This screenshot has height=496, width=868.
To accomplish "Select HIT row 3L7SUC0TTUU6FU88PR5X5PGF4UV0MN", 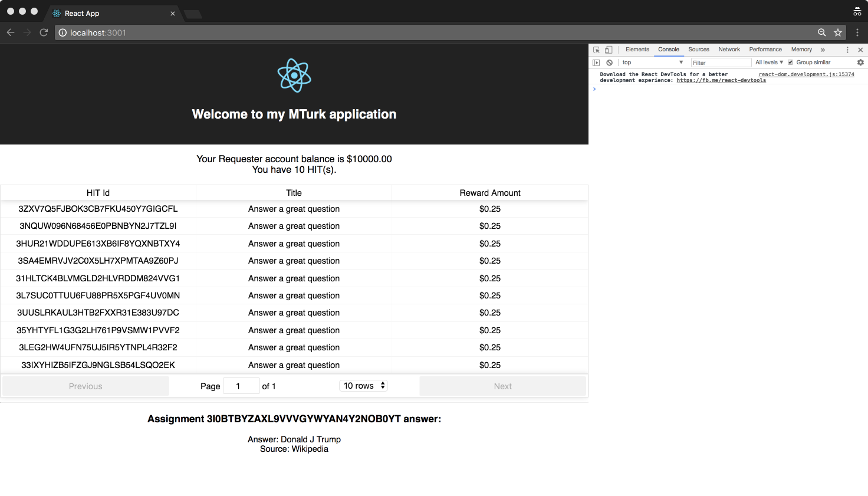I will 294,295.
